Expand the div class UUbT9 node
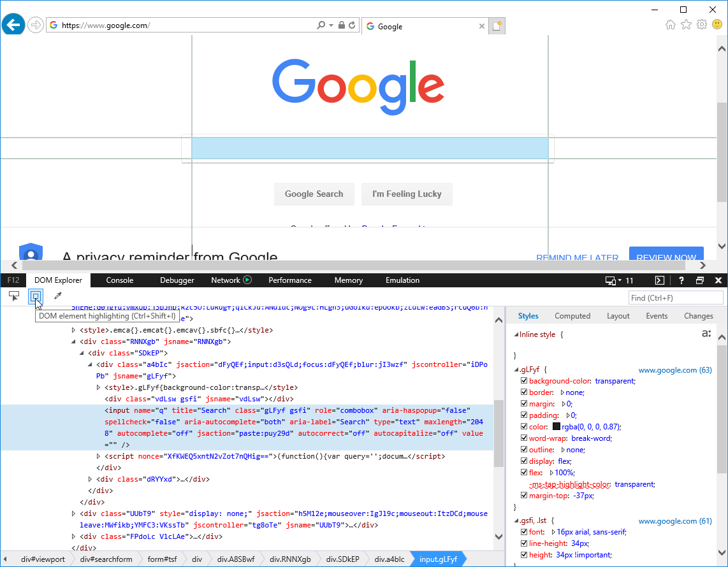The width and height of the screenshot is (728, 567). pyautogui.click(x=73, y=513)
